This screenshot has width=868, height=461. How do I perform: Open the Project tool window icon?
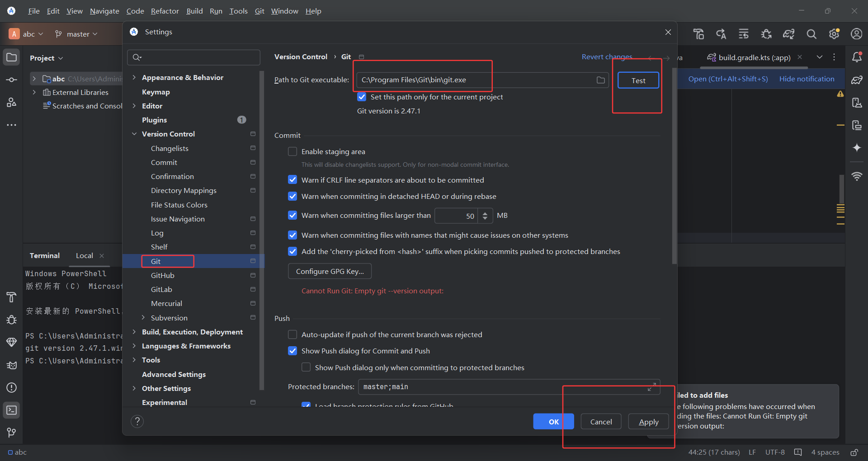[12, 57]
